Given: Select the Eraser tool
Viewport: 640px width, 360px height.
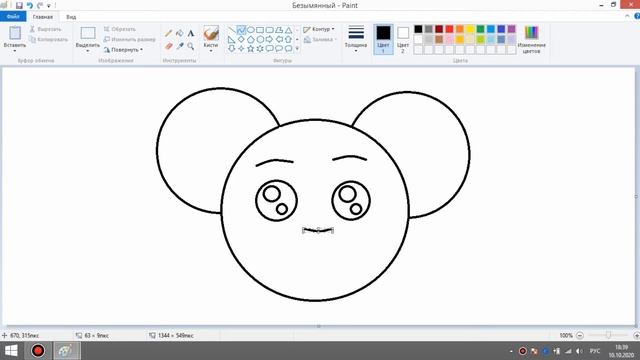Looking at the screenshot, I should (169, 46).
